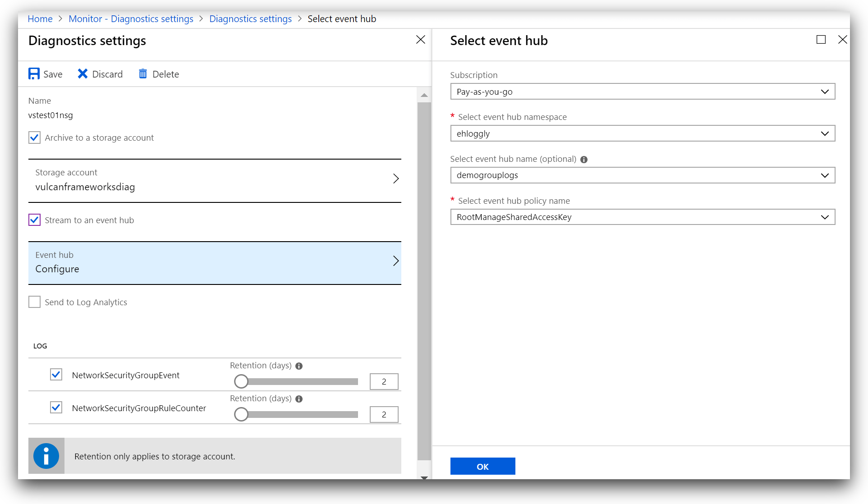Click info icon for NetworkSecurityGroupEvent retention
868x504 pixels.
pos(299,366)
